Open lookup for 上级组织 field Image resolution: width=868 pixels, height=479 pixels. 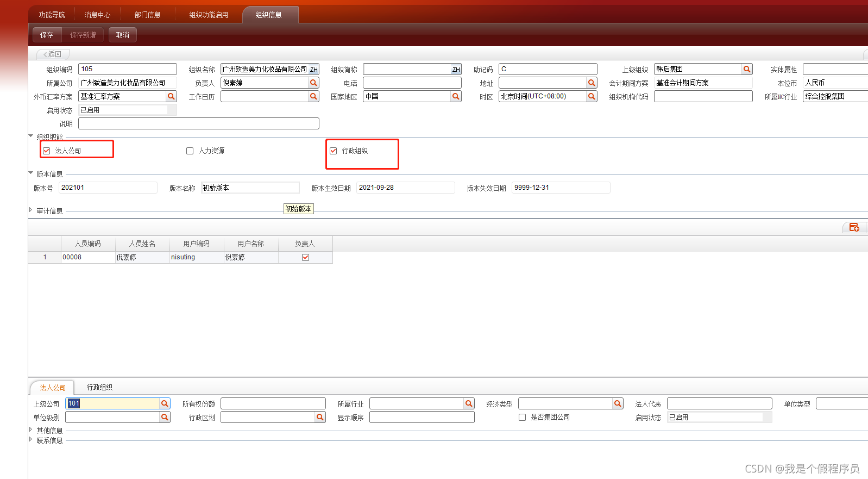747,69
